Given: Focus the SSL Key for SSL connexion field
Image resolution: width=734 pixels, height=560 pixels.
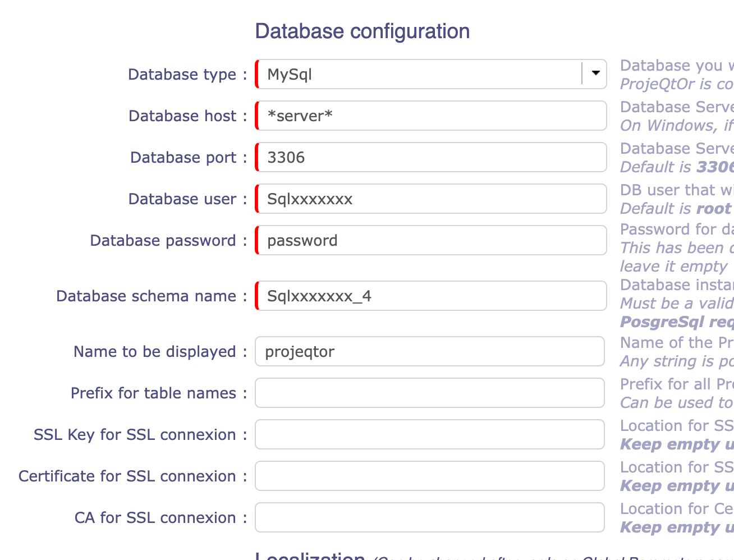Looking at the screenshot, I should (430, 434).
